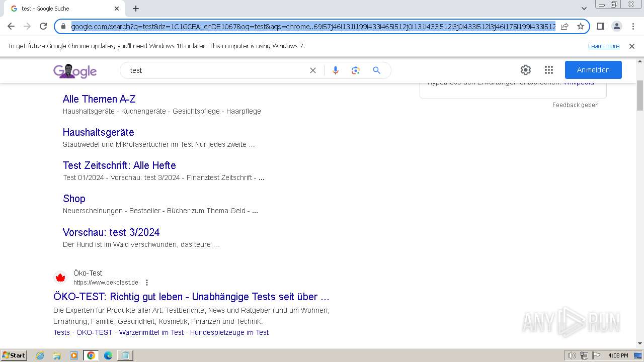Click the scrollbar down arrow
This screenshot has height=362, width=644.
640,344
